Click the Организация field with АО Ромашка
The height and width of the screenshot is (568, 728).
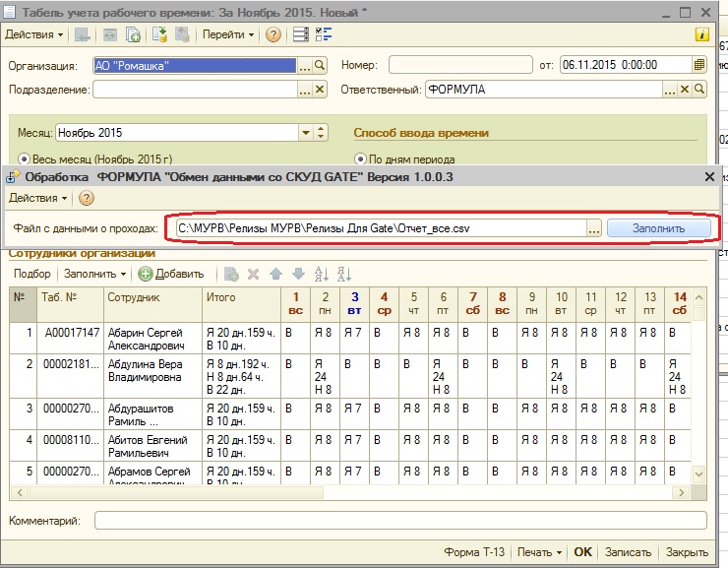tap(195, 66)
